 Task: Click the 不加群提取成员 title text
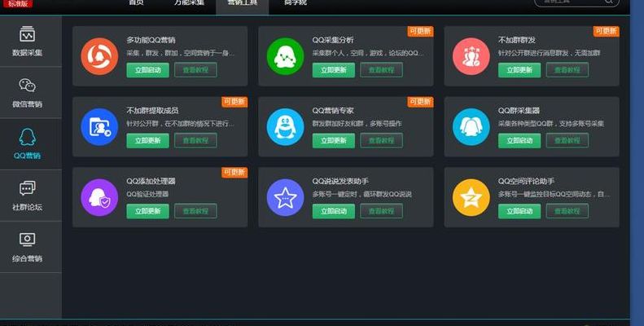tap(152, 111)
